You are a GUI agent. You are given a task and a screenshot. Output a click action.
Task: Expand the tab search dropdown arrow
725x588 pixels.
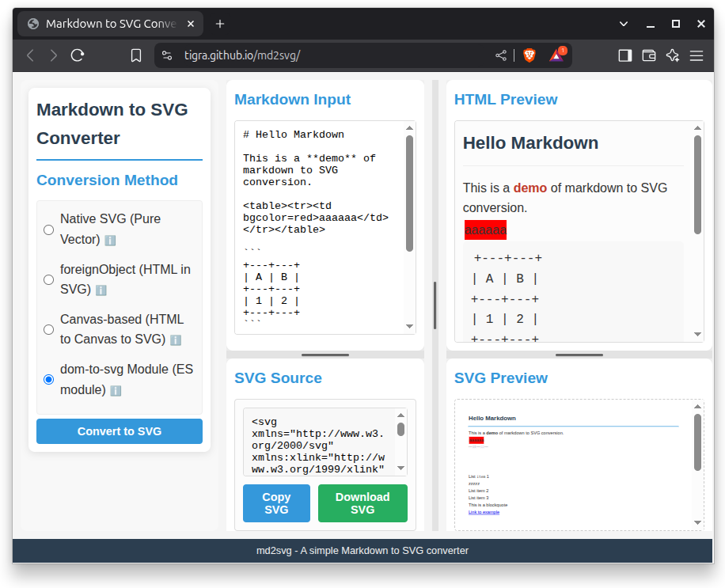624,24
